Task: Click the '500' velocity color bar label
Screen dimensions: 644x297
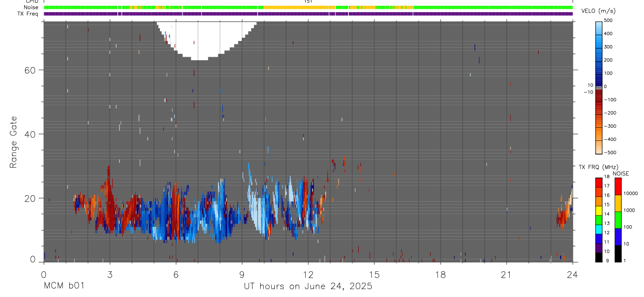Action: 608,20
